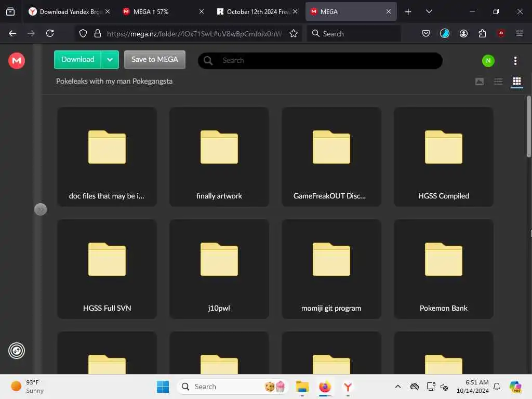
Task: Open the 'HGSS Full SVN' folder
Action: tap(107, 269)
